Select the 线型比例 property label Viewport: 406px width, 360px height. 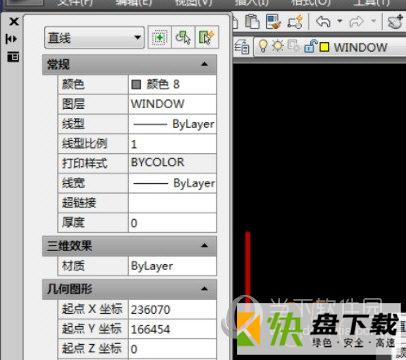click(84, 144)
